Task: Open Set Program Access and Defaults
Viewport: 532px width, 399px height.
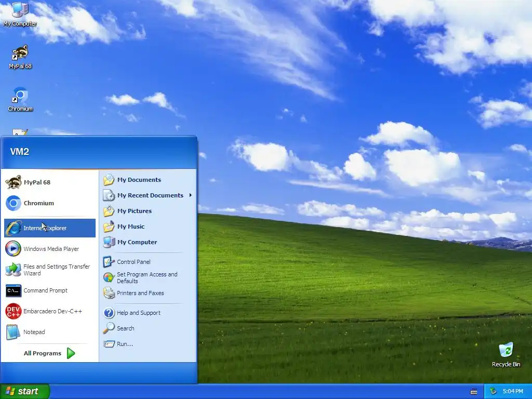Action: 147,277
